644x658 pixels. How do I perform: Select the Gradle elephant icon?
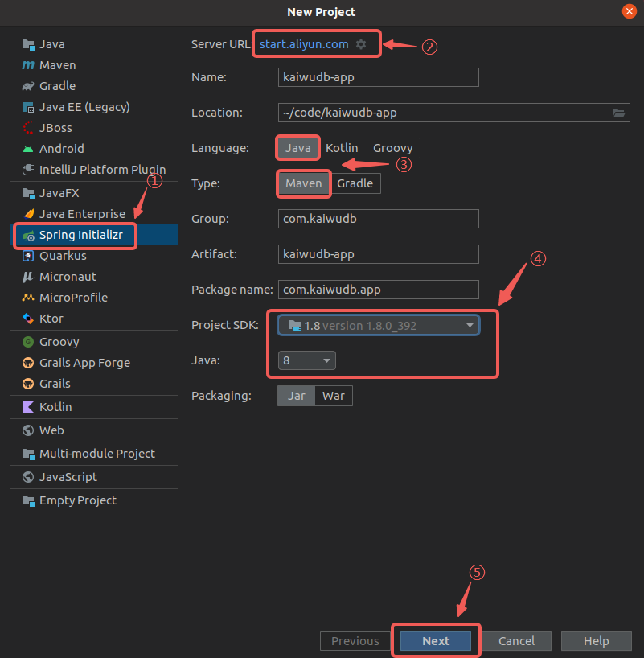28,86
